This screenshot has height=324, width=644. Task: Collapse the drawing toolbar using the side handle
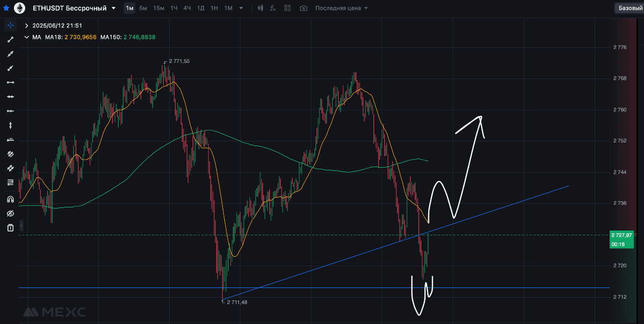21,225
